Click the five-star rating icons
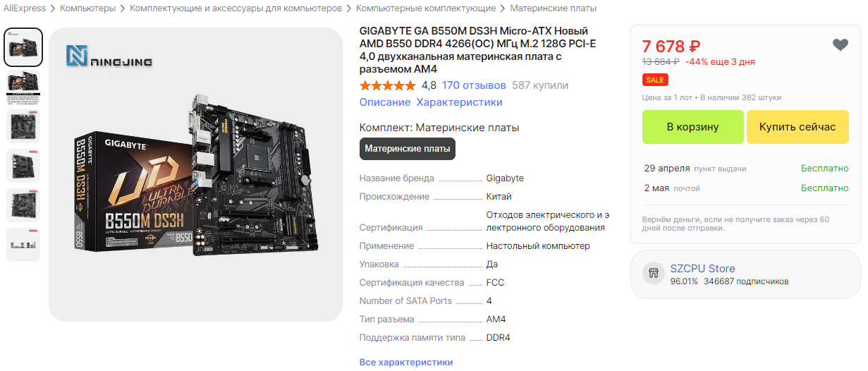Screen dimensions: 868x371 (x=387, y=85)
